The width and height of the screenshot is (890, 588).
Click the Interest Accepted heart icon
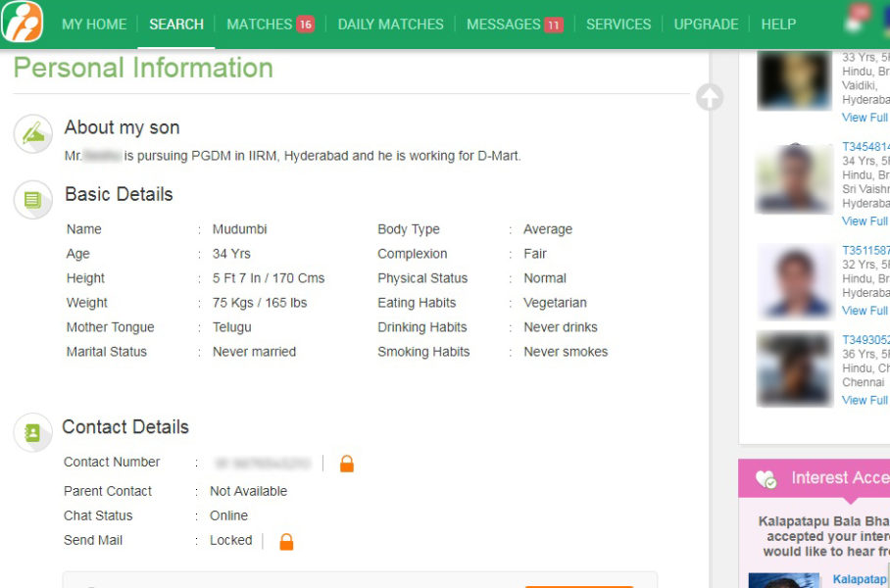(766, 479)
